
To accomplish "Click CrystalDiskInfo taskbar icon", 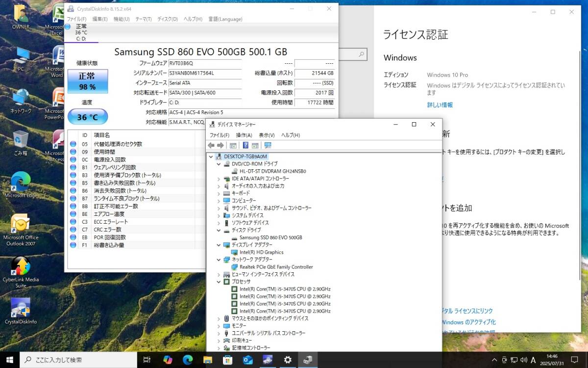I will (x=268, y=360).
